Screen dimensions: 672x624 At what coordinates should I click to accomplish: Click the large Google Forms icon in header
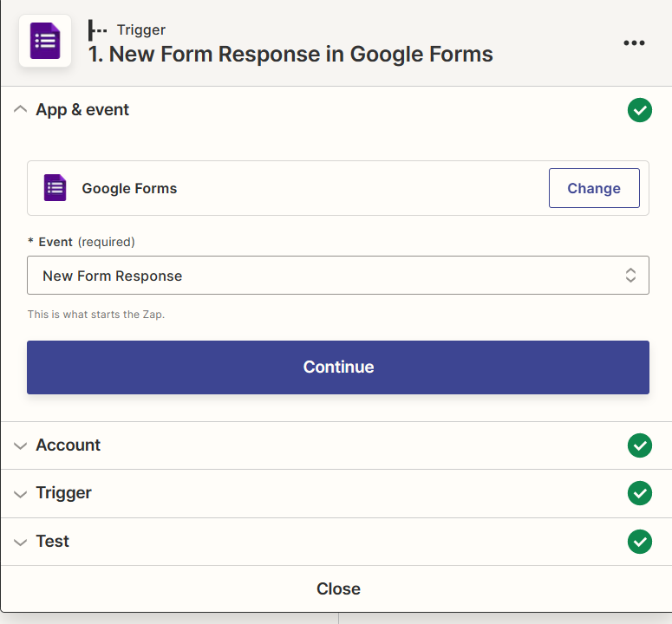45,41
